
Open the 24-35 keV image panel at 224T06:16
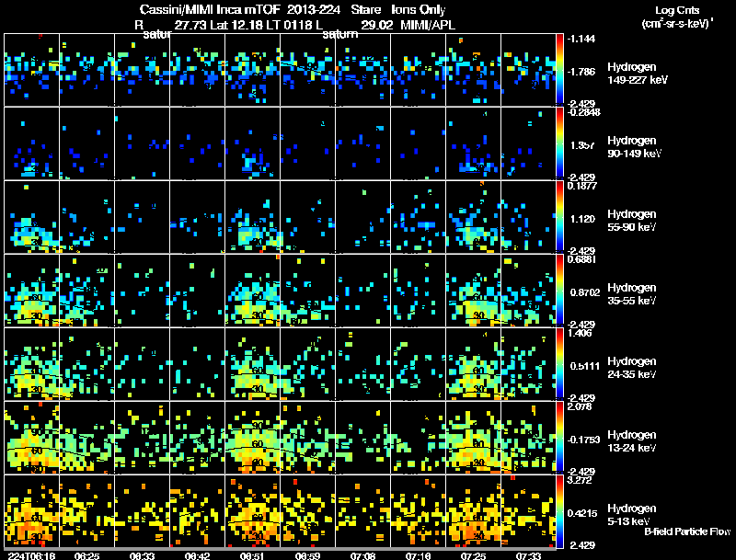[31, 364]
